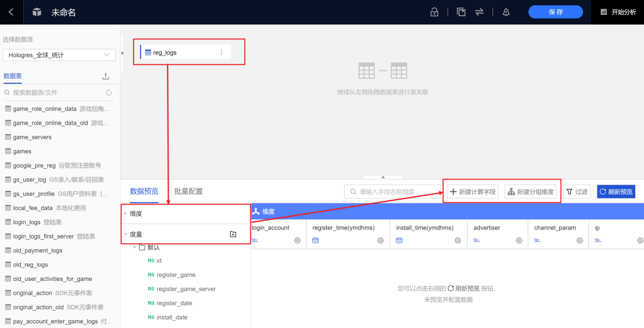
Task: Click the copy windows icon in header
Action: coord(461,12)
